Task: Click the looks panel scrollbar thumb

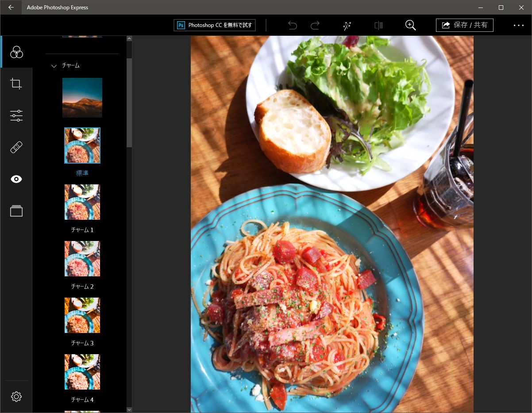Action: (129, 103)
